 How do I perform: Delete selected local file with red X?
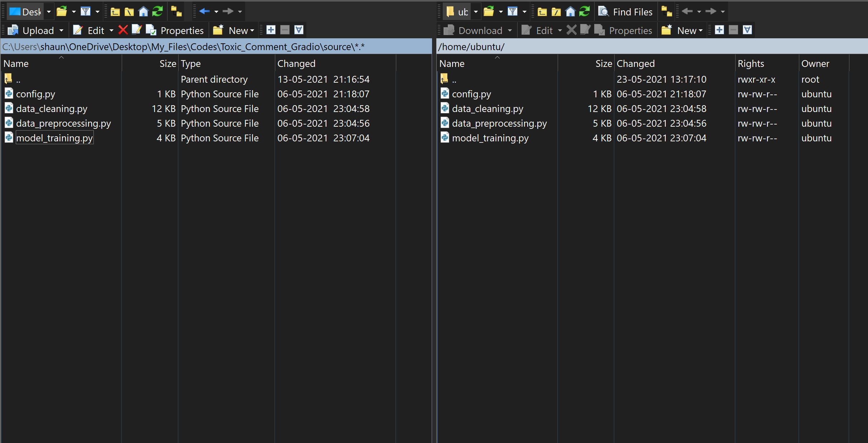tap(123, 30)
